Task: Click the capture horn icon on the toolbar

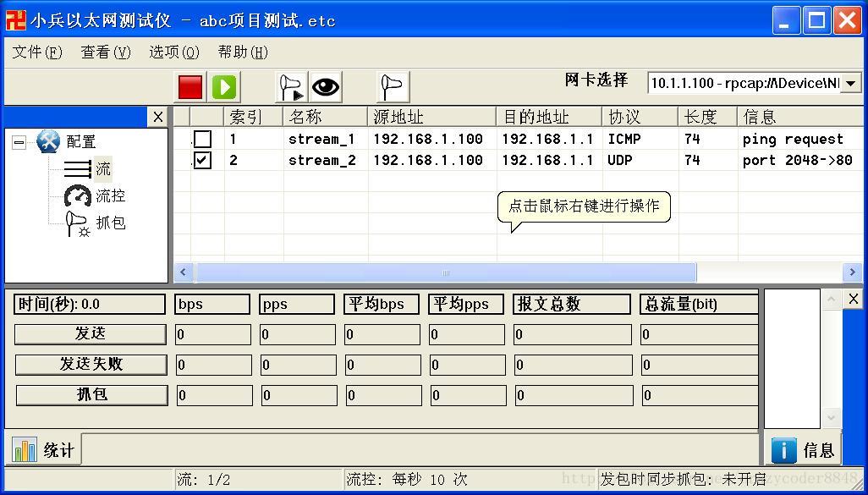Action: [x=291, y=86]
